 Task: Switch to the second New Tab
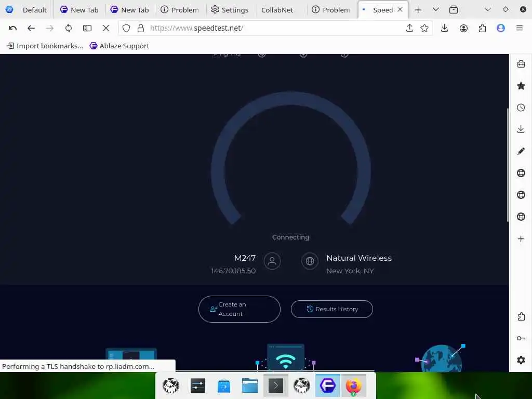point(129,10)
